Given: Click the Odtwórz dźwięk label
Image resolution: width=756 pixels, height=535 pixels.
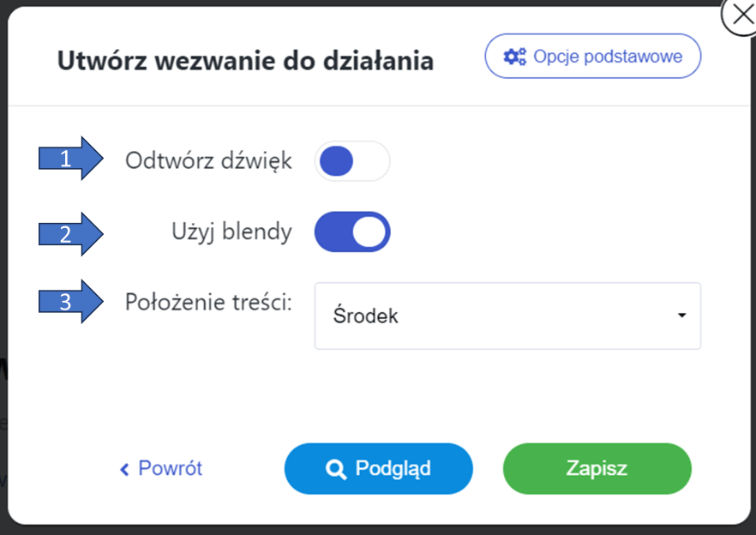Looking at the screenshot, I should click(x=208, y=161).
